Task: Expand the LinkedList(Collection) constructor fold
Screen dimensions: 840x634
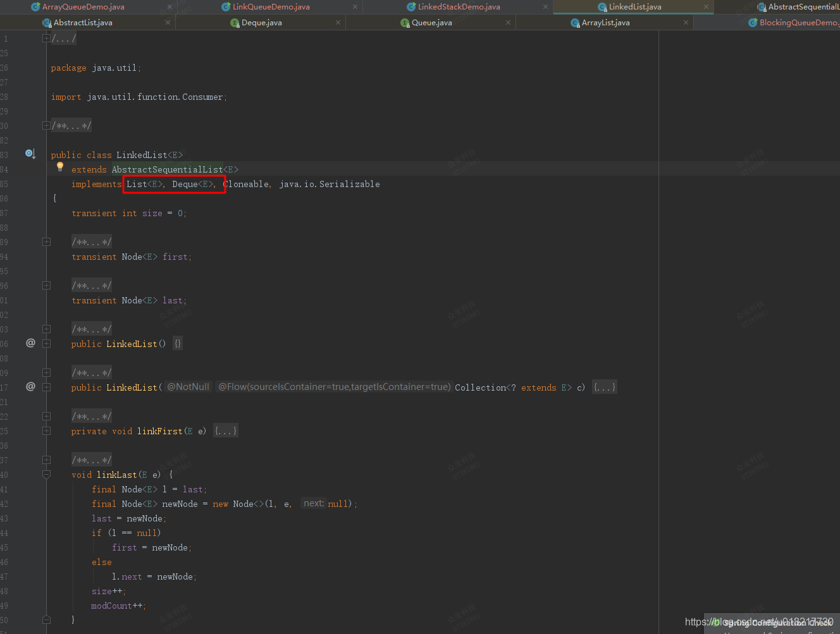Action: click(46, 387)
